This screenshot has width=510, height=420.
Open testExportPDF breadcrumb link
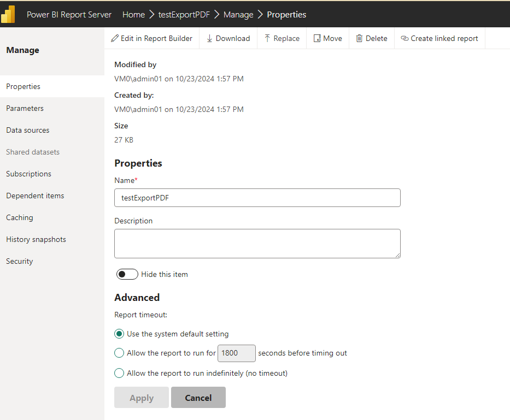click(x=184, y=15)
